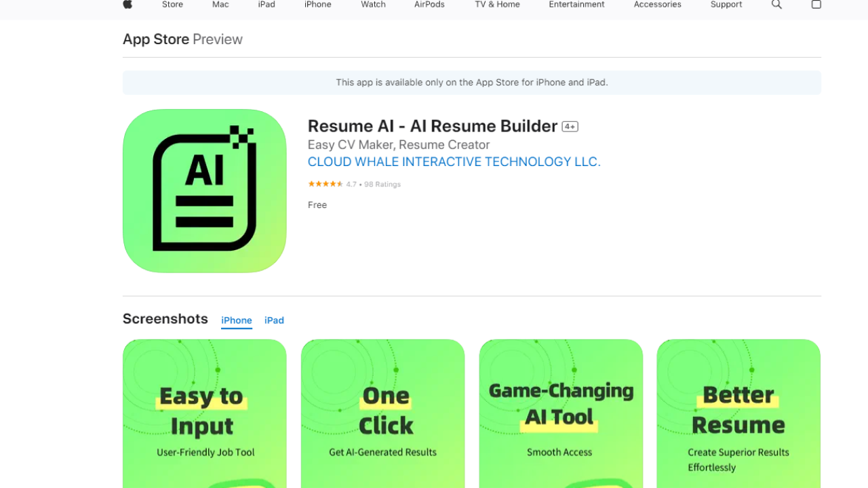
Task: Open the Game-Changing AI Tool screenshot
Action: (x=561, y=413)
